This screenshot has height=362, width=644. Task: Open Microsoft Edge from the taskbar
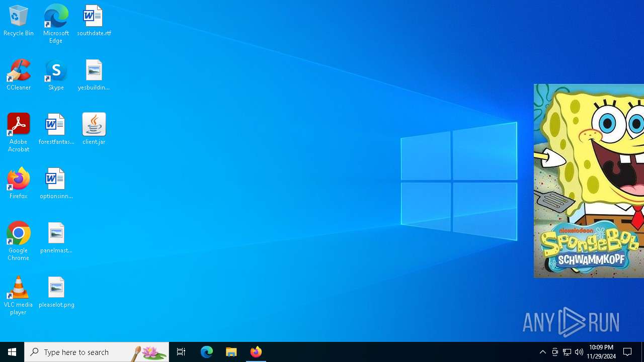click(x=207, y=352)
